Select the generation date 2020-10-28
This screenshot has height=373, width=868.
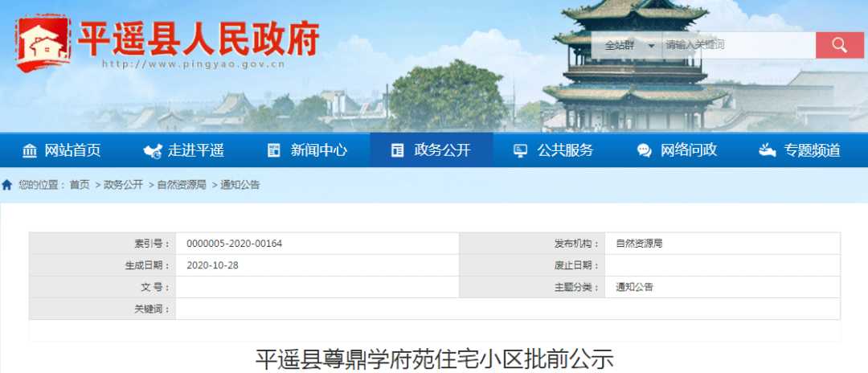[212, 265]
